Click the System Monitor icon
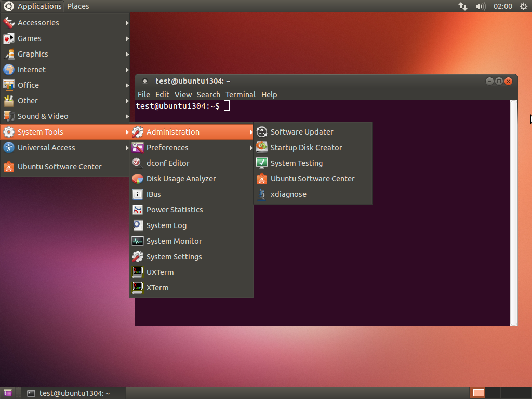 click(137, 241)
